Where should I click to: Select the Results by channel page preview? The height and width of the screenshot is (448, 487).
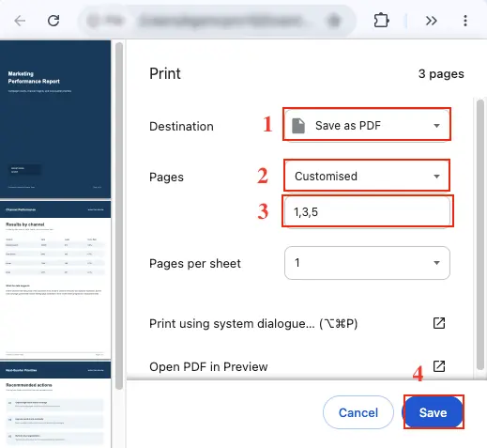coord(55,280)
